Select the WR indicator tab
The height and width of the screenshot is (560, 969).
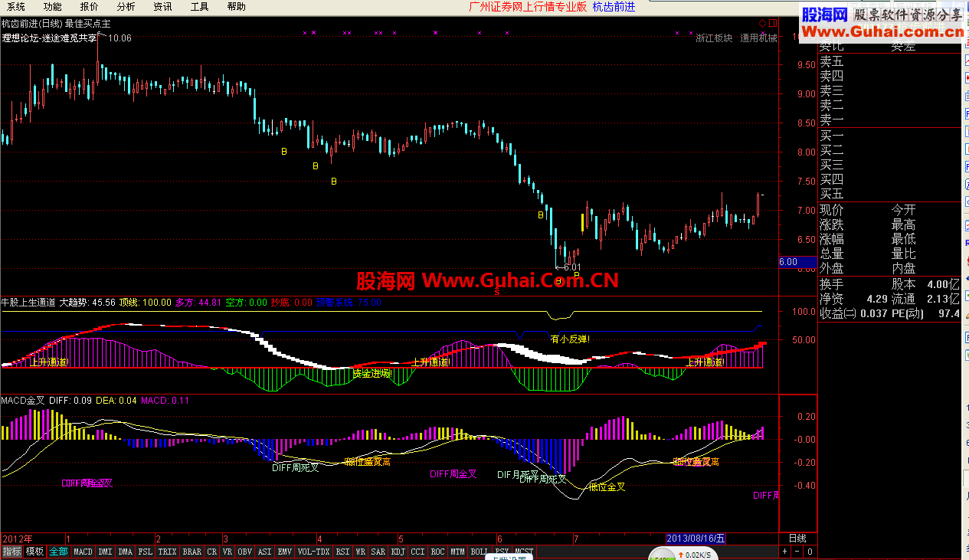360,552
